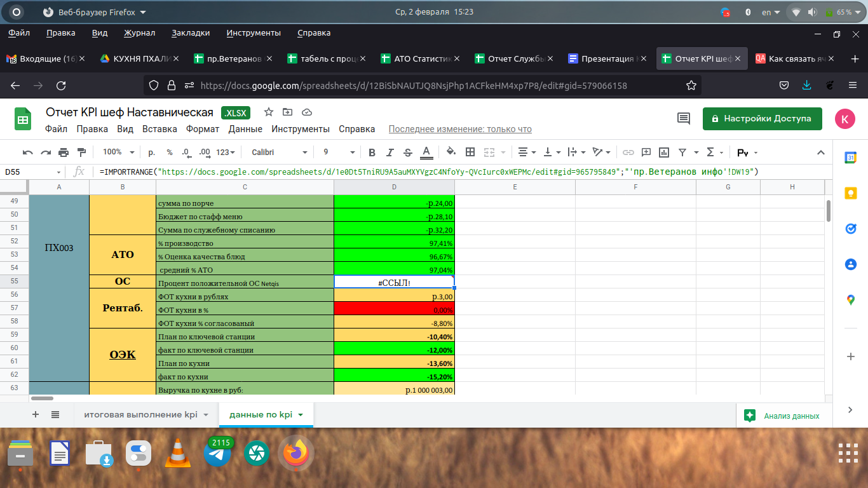
Task: Open Contacts side panel
Action: pos(850,264)
